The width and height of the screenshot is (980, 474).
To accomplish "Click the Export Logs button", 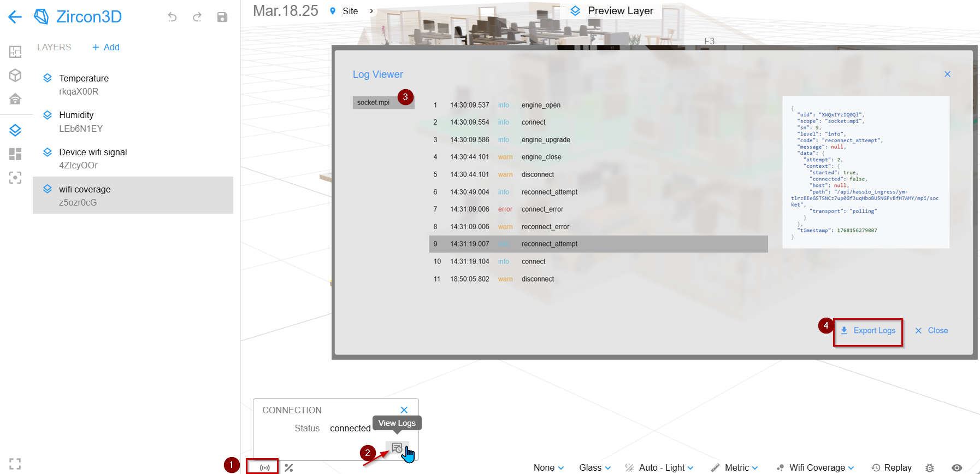I will click(868, 331).
